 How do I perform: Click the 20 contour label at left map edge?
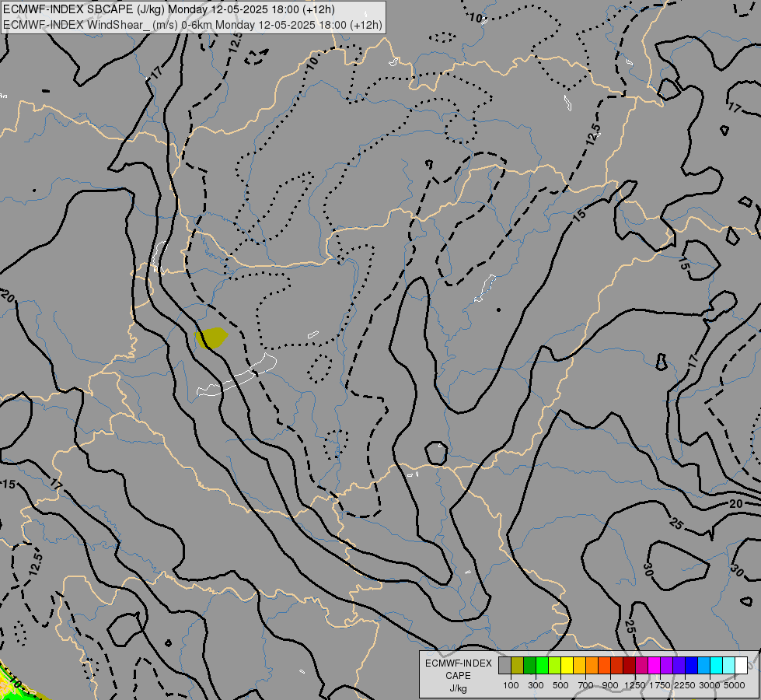tap(7, 296)
